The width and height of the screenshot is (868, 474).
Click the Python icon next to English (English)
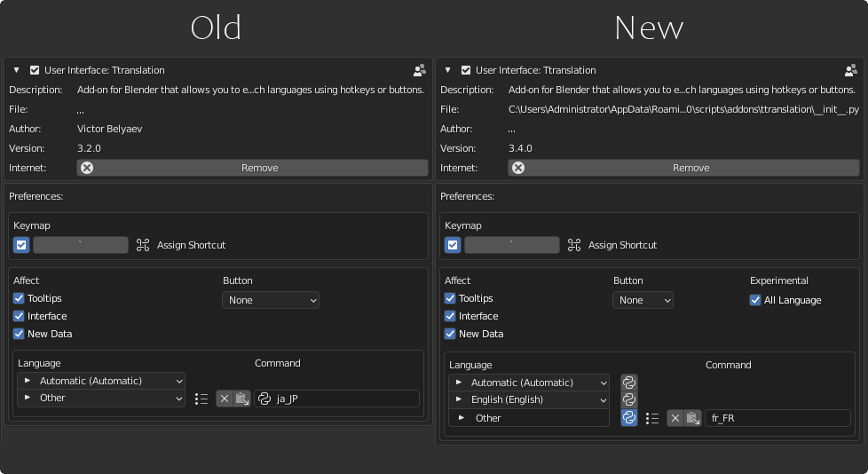tap(629, 399)
